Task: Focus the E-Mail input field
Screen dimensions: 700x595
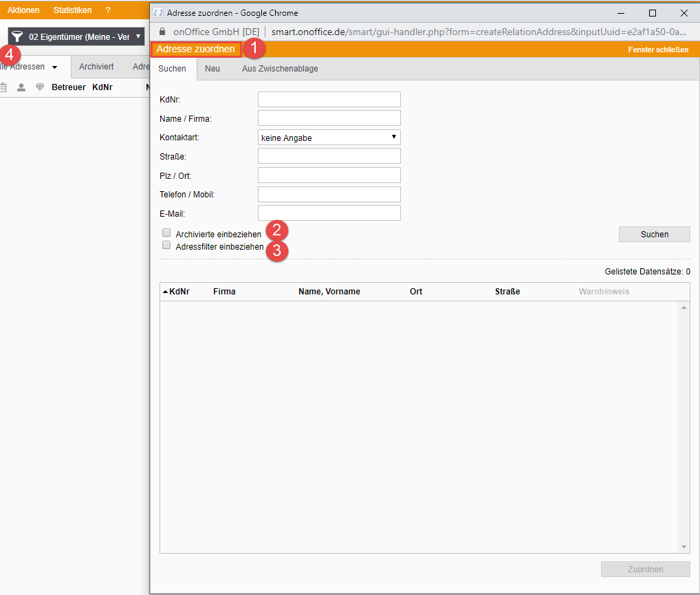Action: pyautogui.click(x=329, y=213)
